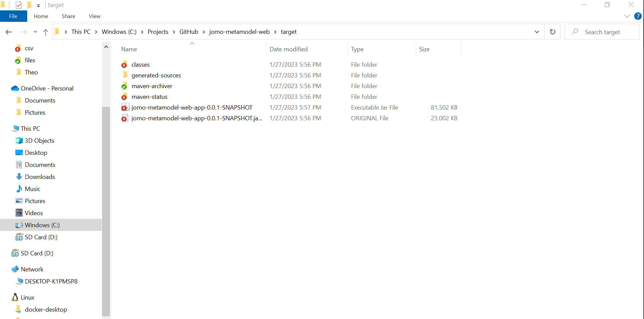Viewport: 644px width, 319px height.
Task: Click the Search target input field
Action: [x=602, y=32]
